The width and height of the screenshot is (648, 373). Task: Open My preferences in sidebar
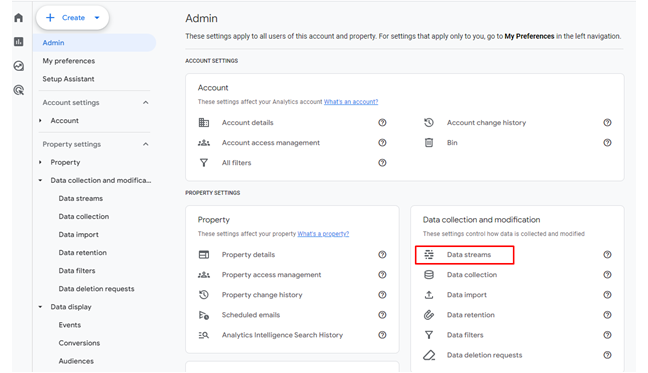pyautogui.click(x=69, y=61)
